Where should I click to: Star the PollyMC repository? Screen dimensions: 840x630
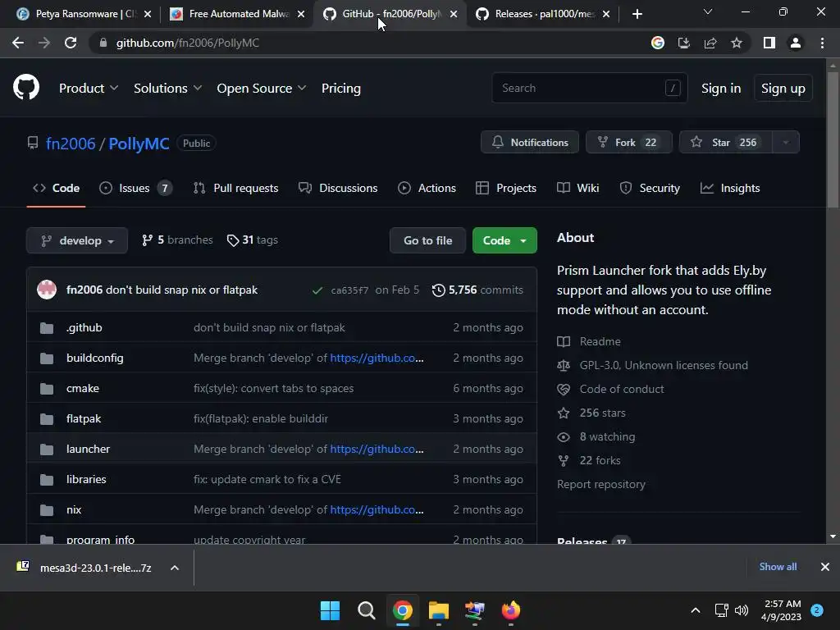click(726, 143)
